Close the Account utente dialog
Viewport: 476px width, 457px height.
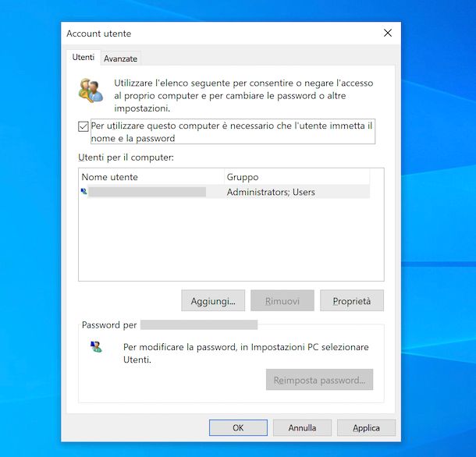388,33
